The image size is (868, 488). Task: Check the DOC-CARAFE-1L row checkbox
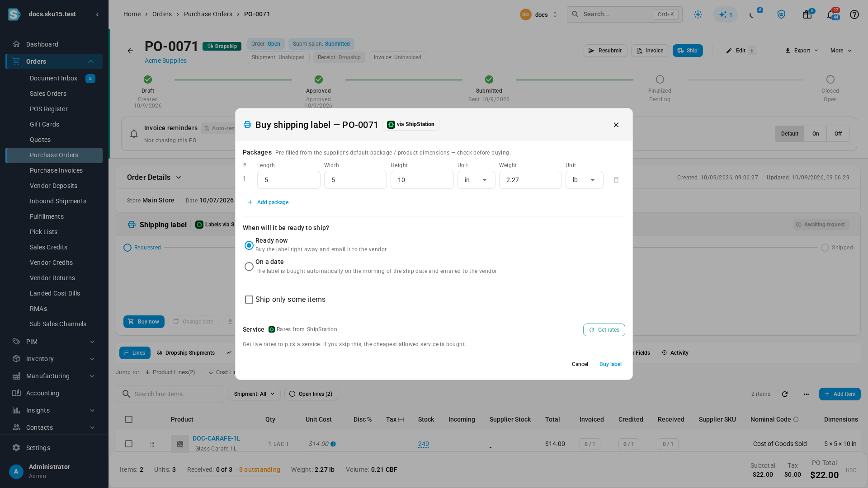pyautogui.click(x=129, y=444)
